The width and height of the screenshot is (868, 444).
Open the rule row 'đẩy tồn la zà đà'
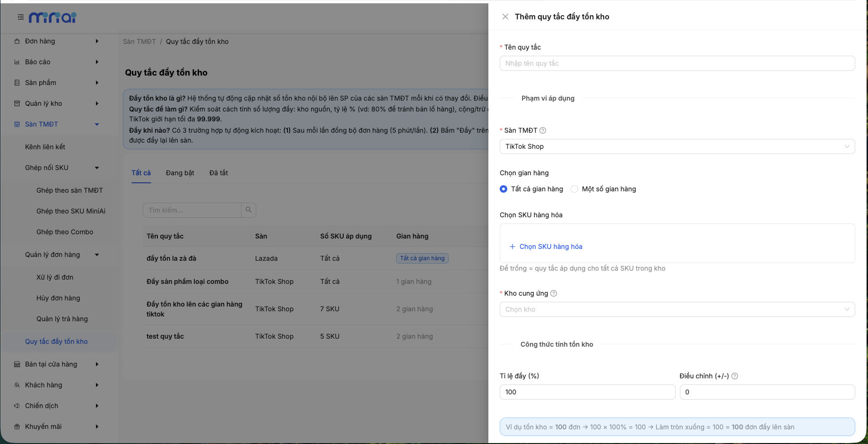point(314,258)
